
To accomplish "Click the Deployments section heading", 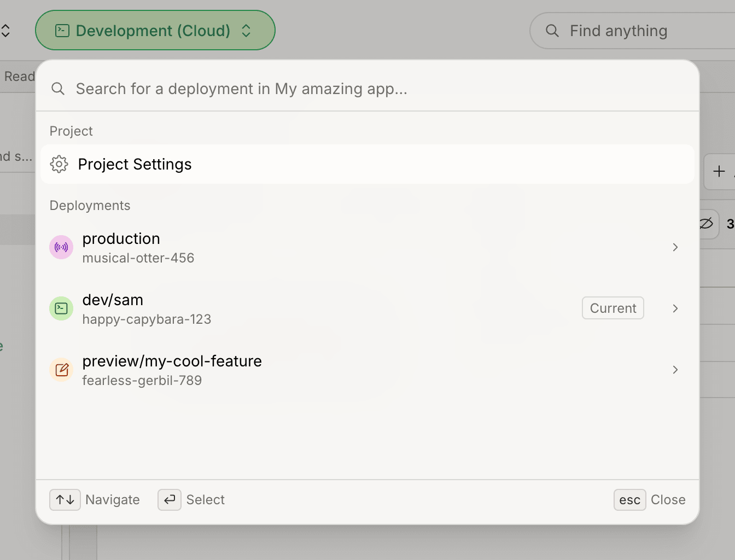I will tap(90, 206).
